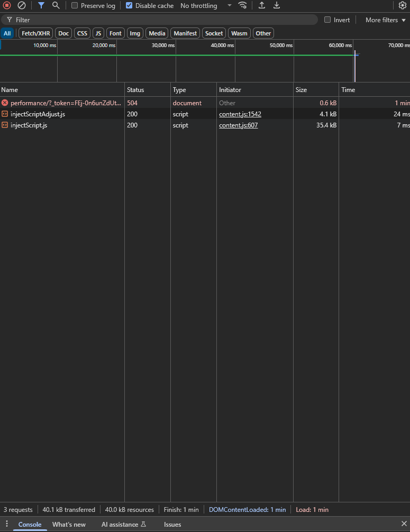The width and height of the screenshot is (410, 532).
Task: Click '40.1 kB transferred' status entry
Action: [69, 510]
